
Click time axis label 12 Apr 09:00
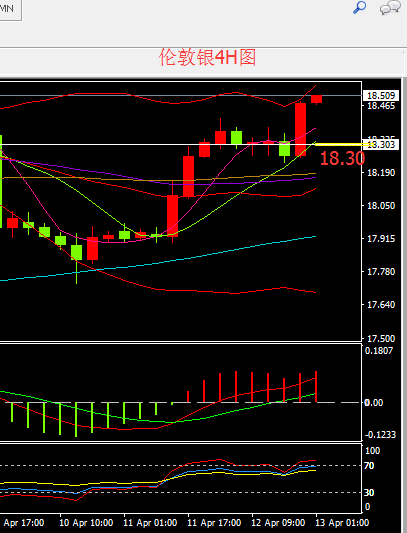278,522
